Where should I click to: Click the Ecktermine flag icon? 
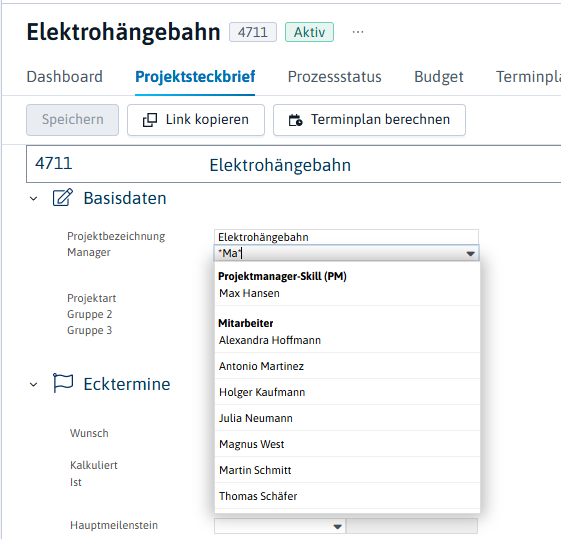[63, 383]
